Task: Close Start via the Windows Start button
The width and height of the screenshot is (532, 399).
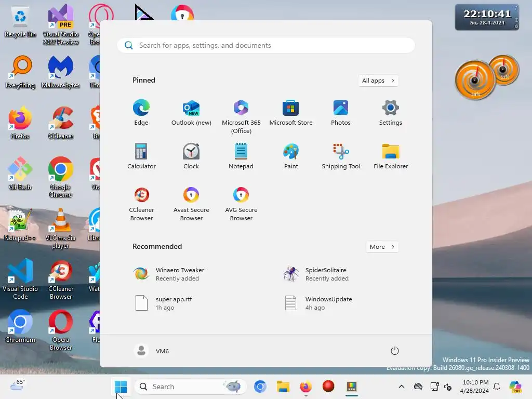Action: point(121,387)
